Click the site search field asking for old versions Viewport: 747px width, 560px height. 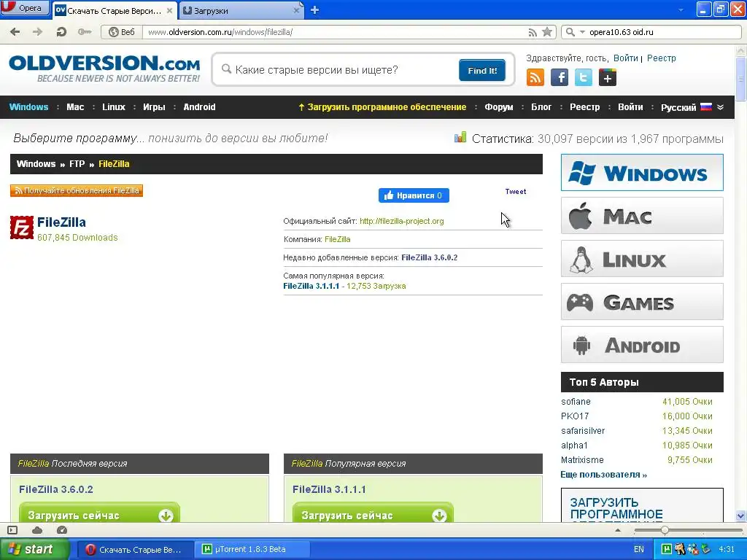(x=338, y=70)
